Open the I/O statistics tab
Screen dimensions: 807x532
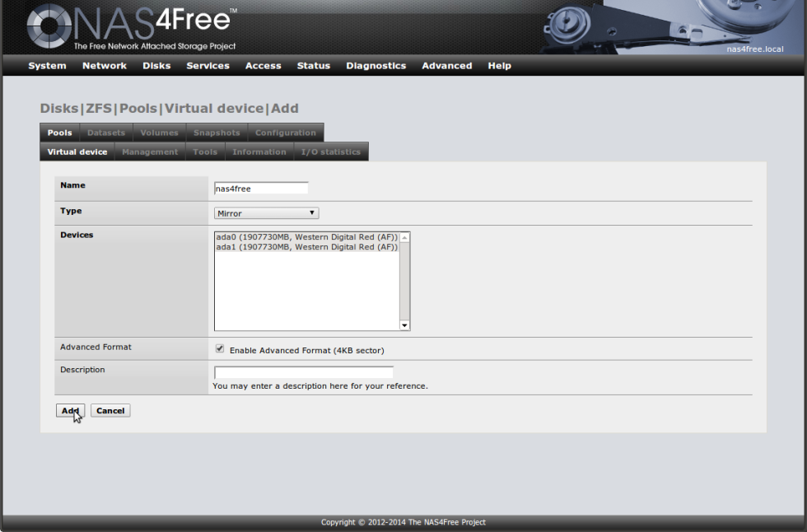point(331,152)
